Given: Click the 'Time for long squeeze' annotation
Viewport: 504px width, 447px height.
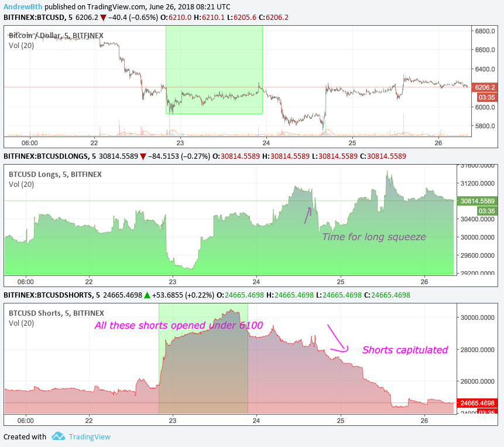Looking at the screenshot, I should [374, 237].
